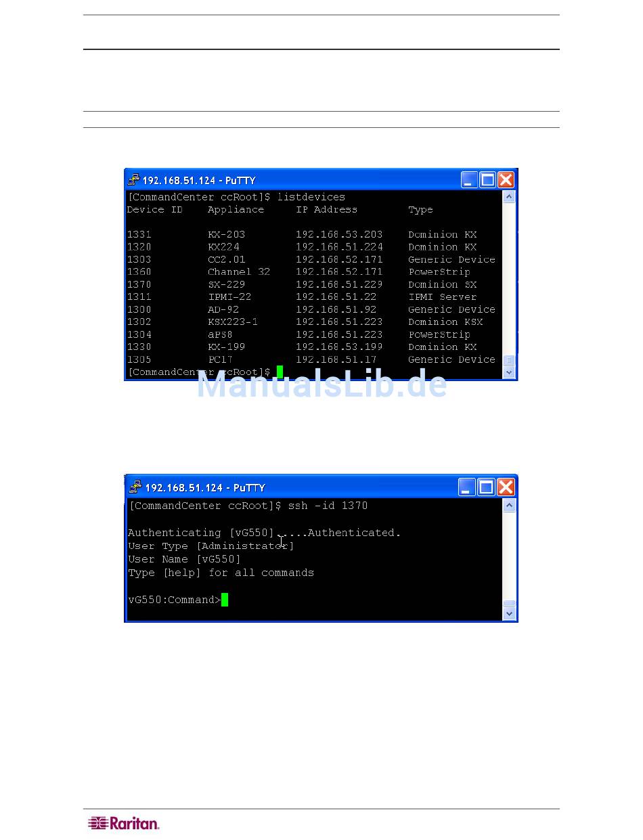The height and width of the screenshot is (840, 643).
Task: Click IP address '192.168.53.199'
Action: 339,347
